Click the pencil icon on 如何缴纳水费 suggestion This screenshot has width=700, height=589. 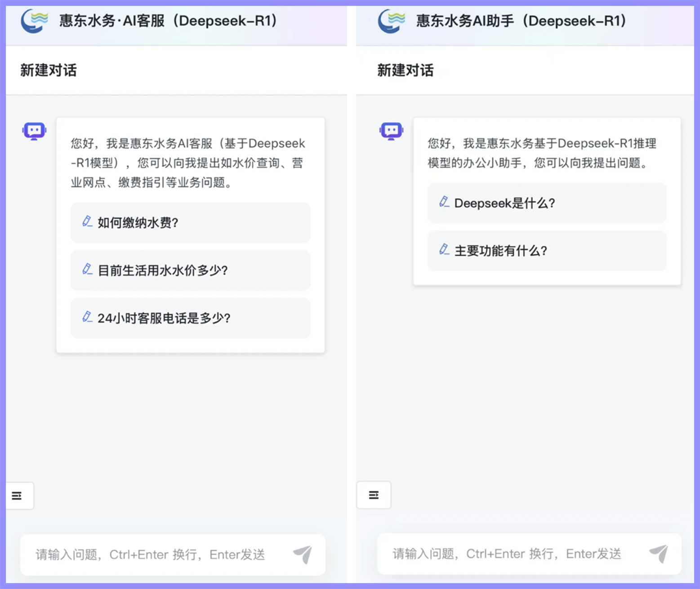[x=87, y=222]
